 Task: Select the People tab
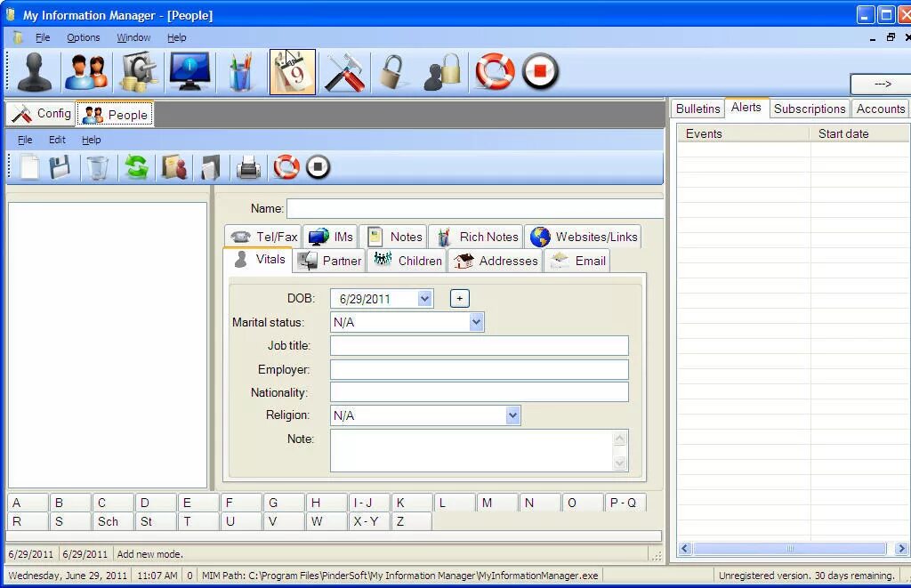pyautogui.click(x=115, y=115)
